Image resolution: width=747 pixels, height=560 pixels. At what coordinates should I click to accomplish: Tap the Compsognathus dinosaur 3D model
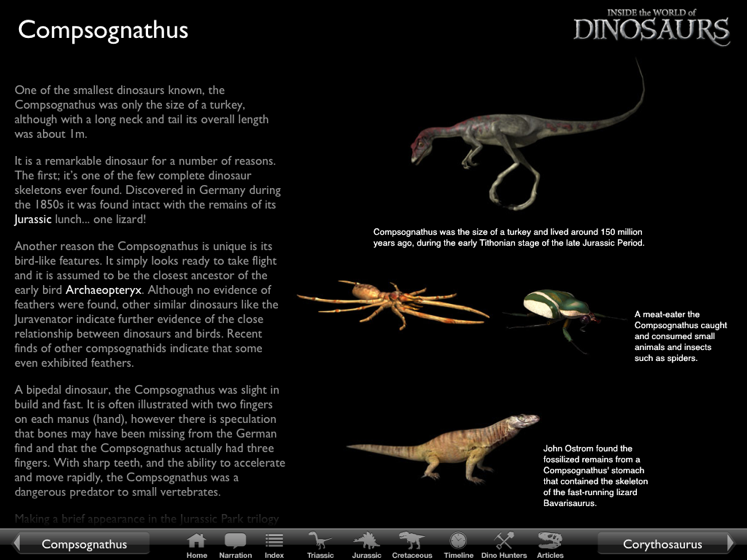click(527, 136)
